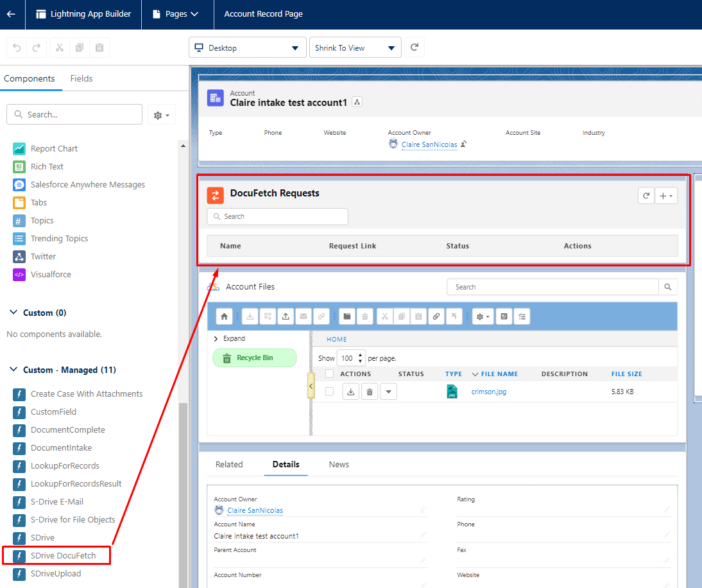The width and height of the screenshot is (702, 588).
Task: Click the components Search input field
Action: point(74,114)
